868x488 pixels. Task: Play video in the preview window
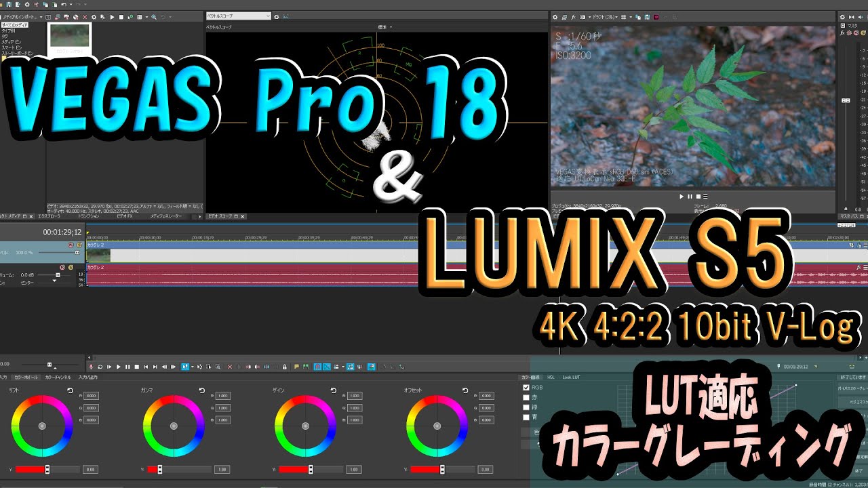click(682, 196)
